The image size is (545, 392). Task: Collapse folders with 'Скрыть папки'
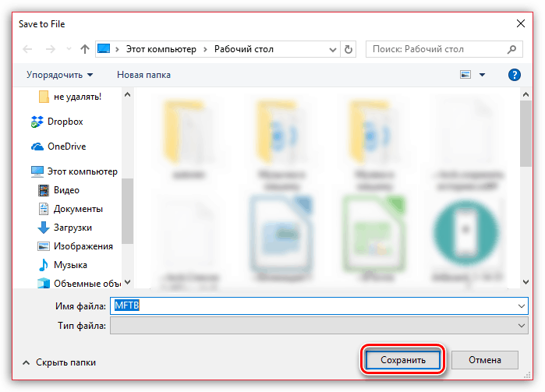coord(59,362)
